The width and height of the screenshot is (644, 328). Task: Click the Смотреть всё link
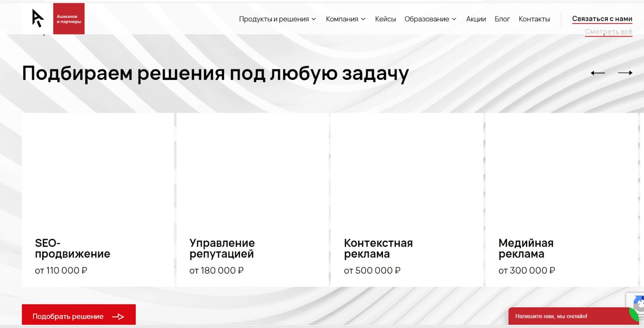coord(609,32)
